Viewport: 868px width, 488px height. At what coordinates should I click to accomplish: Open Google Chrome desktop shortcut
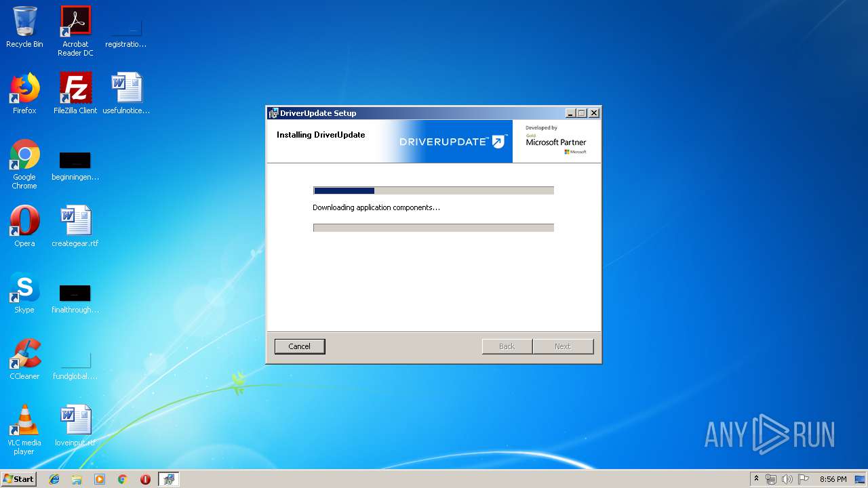(x=24, y=165)
